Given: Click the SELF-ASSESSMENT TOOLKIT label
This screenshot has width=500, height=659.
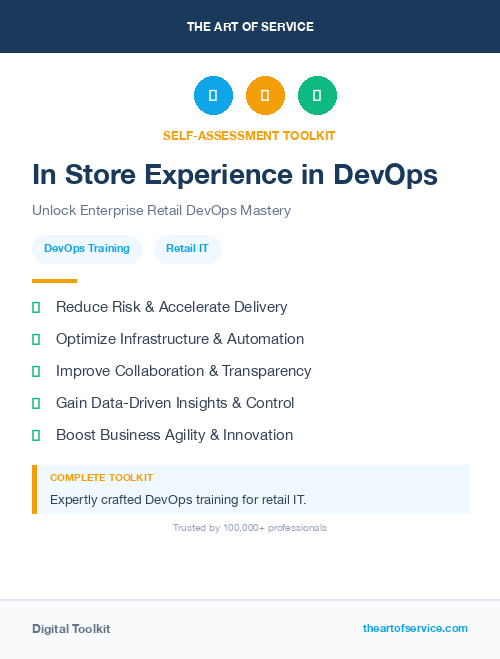Looking at the screenshot, I should tap(249, 136).
